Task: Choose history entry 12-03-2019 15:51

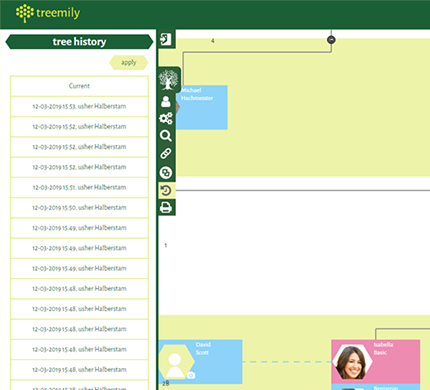Action: click(x=79, y=187)
